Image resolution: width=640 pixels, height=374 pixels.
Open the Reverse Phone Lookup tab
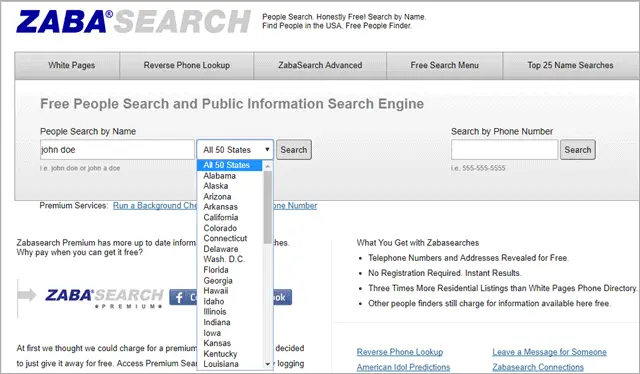187,65
